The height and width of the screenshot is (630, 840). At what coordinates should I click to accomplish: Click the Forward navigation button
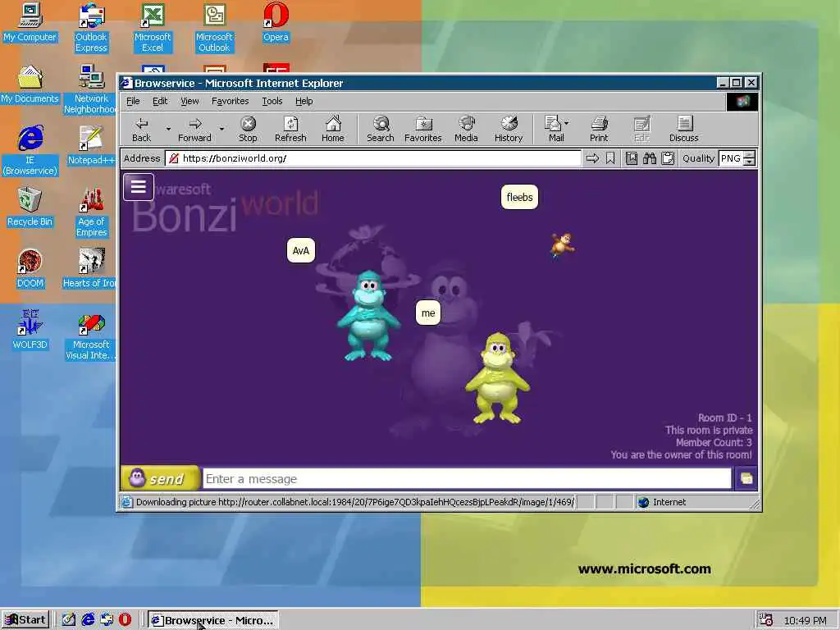[195, 130]
